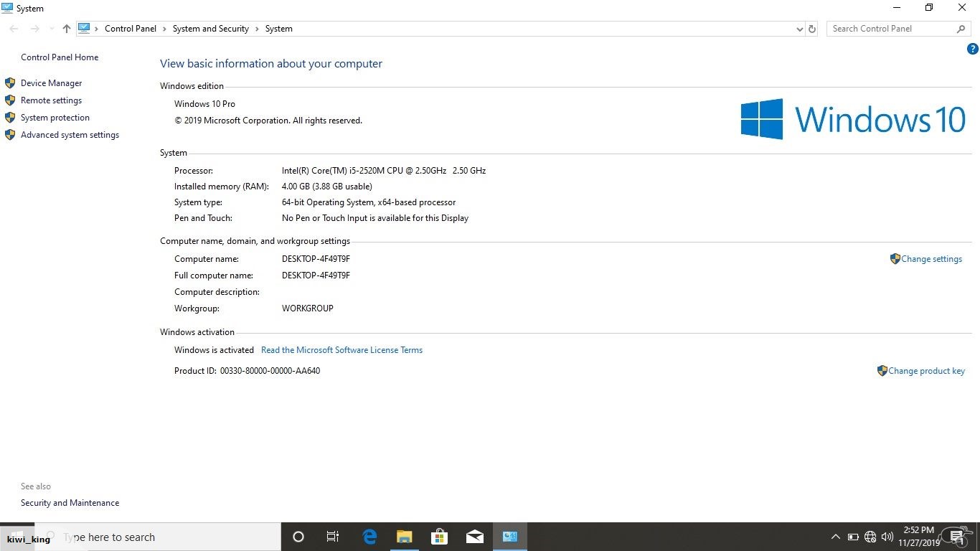
Task: Click the Device Manager shield icon
Action: tap(10, 83)
